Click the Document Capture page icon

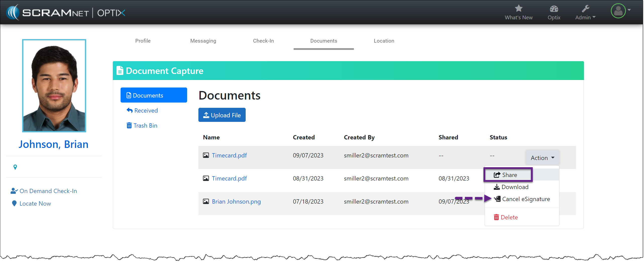point(120,71)
